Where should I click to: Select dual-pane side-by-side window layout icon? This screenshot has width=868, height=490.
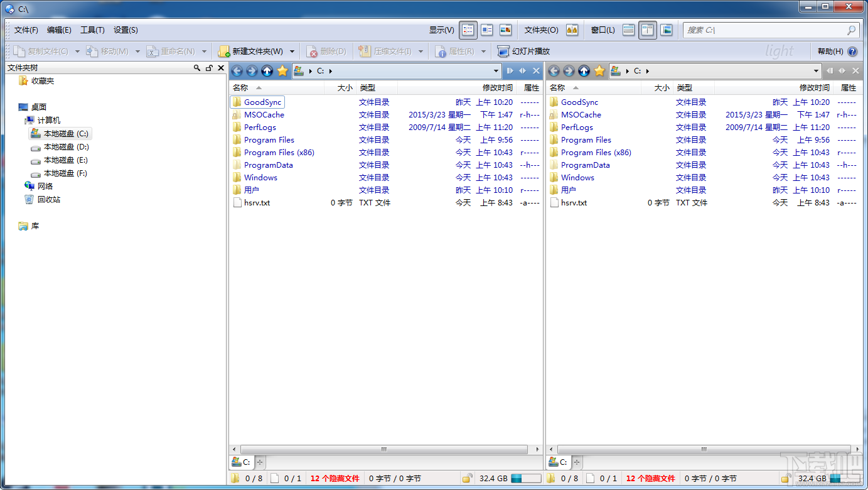(648, 30)
